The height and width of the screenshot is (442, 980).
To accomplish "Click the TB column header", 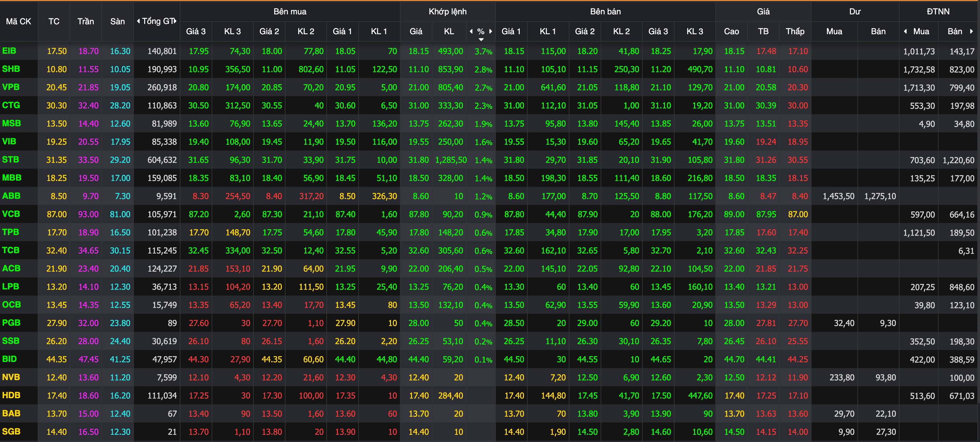I will [763, 31].
